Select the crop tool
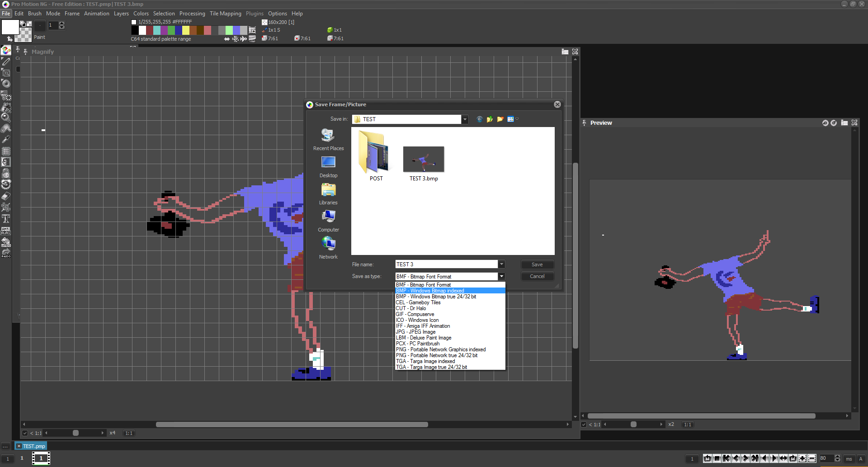Image resolution: width=868 pixels, height=467 pixels. pyautogui.click(x=6, y=208)
